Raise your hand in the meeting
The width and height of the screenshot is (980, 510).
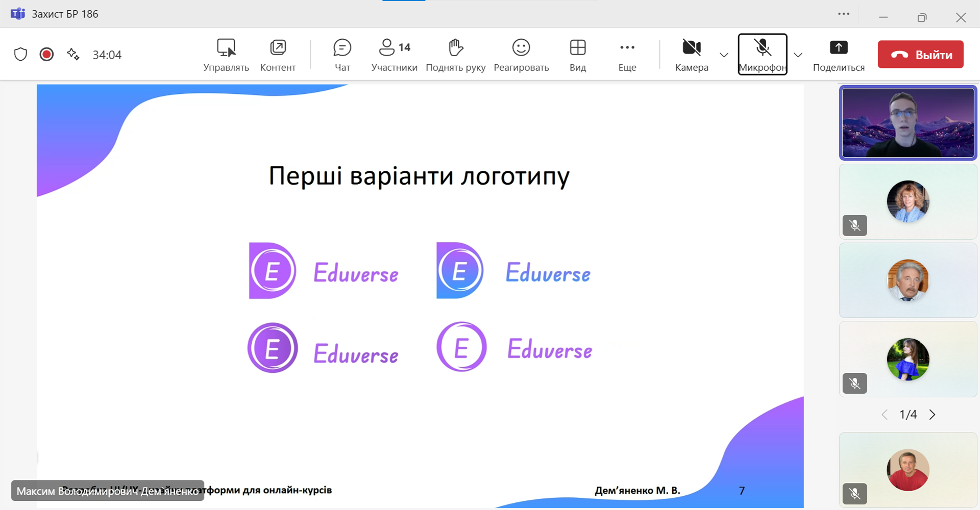coord(455,54)
